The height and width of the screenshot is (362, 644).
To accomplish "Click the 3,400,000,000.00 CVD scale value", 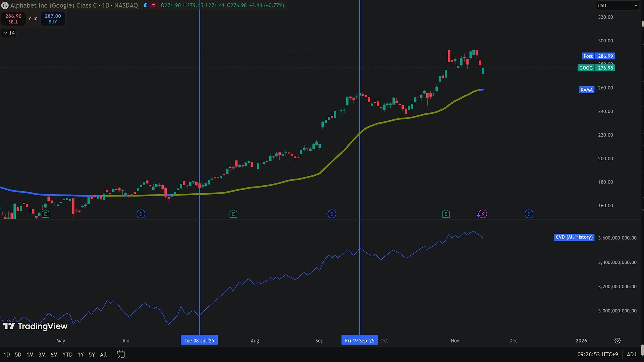I will pyautogui.click(x=617, y=262).
